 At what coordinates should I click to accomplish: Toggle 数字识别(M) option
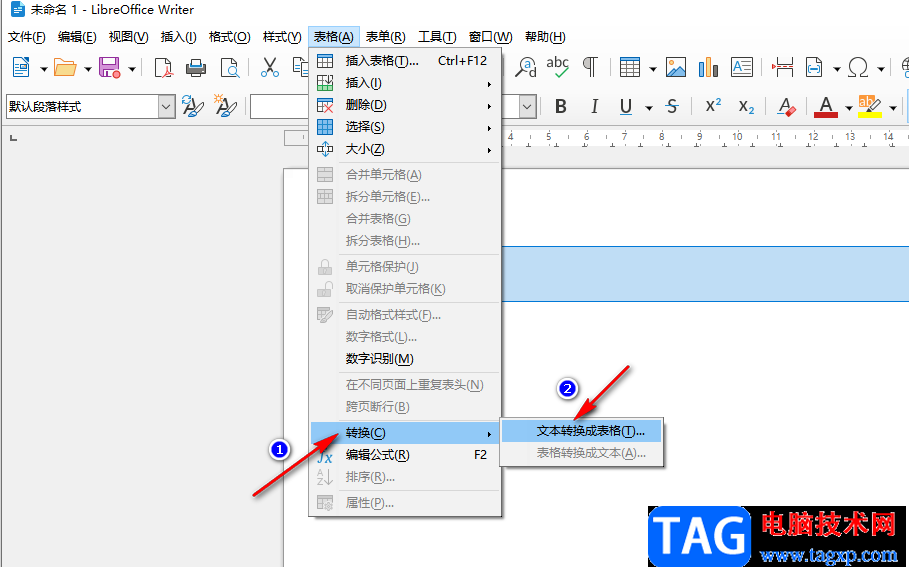point(405,359)
